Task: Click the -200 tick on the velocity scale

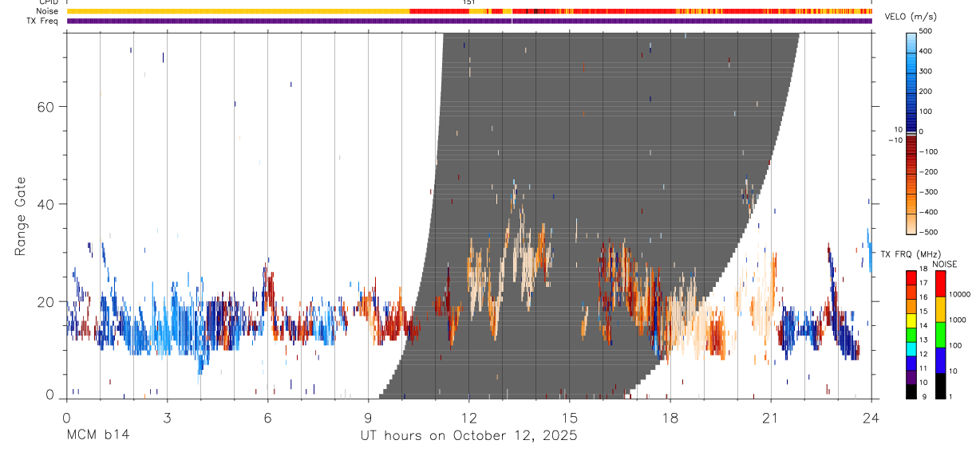Action: (x=931, y=171)
